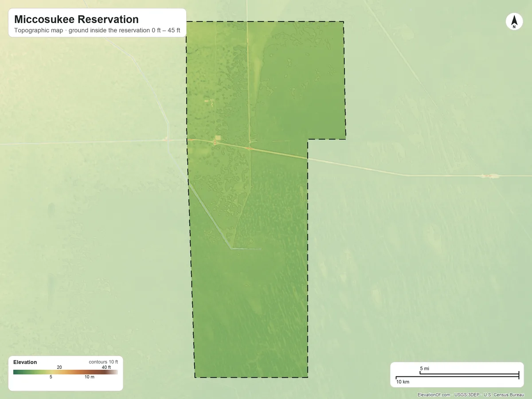
Task: Click the '40 ft' legend tick label
Action: [x=106, y=367]
